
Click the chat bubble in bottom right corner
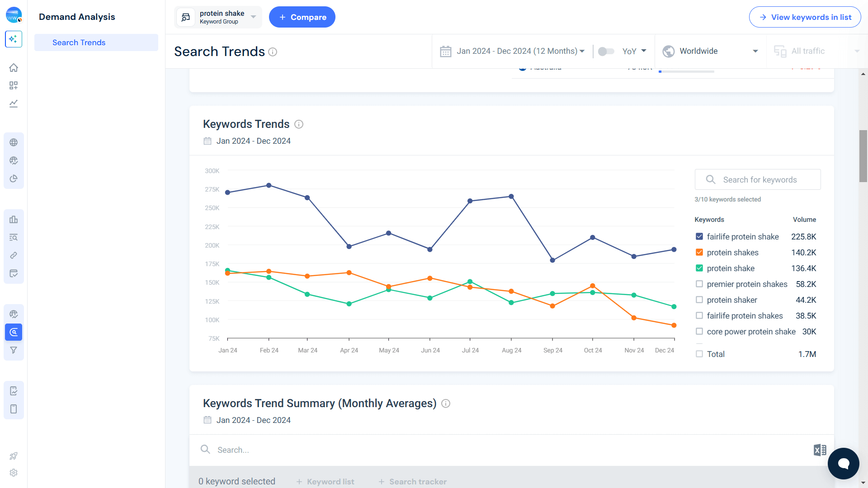(x=844, y=463)
